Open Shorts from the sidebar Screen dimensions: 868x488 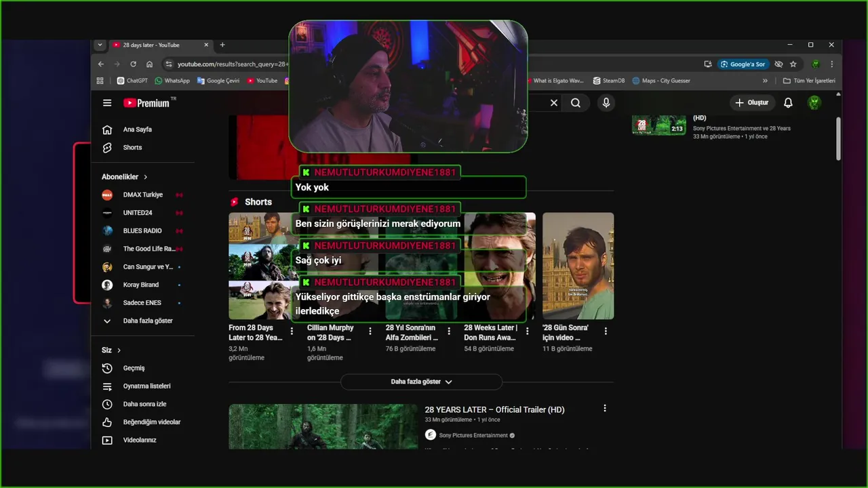pyautogui.click(x=132, y=148)
